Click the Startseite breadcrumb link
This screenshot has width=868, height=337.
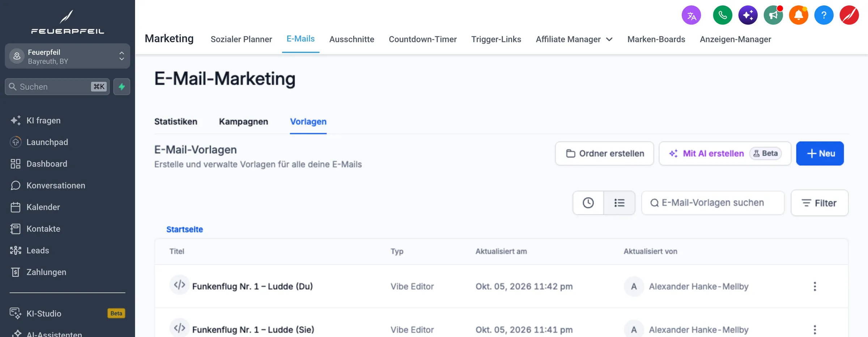[x=184, y=229]
